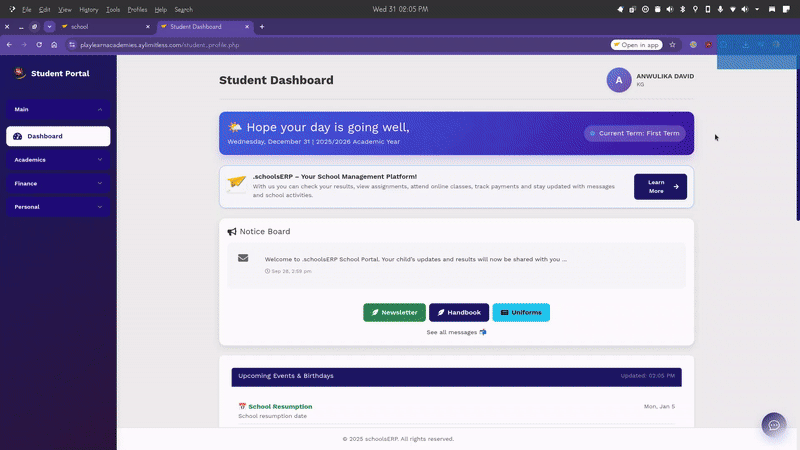Click the 'Mon, Jan 5' event date

click(x=659, y=407)
